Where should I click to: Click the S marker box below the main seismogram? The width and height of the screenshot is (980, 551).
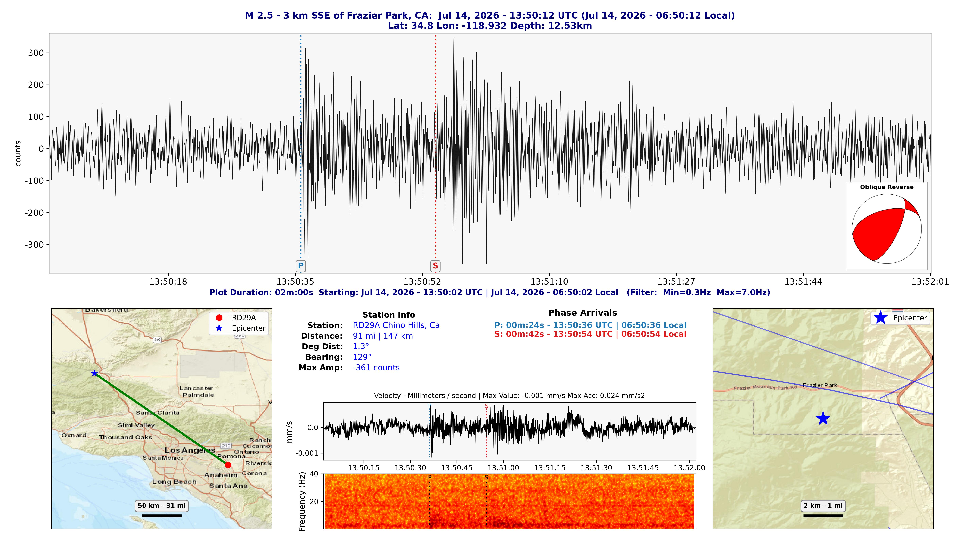pyautogui.click(x=435, y=266)
